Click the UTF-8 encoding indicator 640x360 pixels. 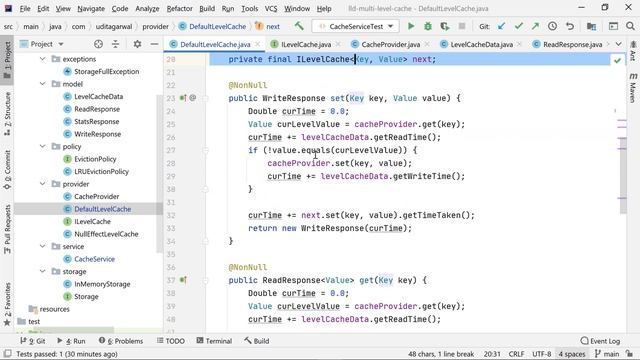542,354
